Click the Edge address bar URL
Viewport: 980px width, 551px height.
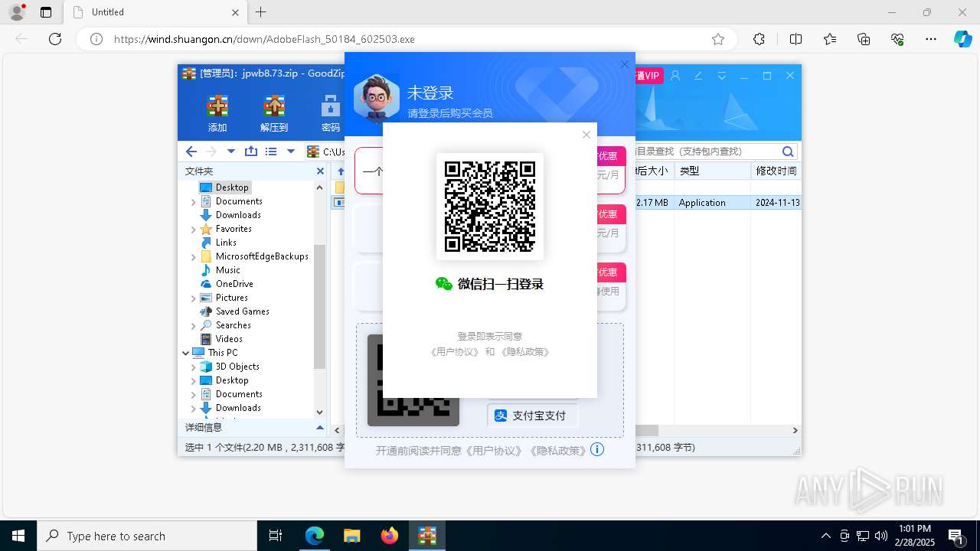[265, 39]
